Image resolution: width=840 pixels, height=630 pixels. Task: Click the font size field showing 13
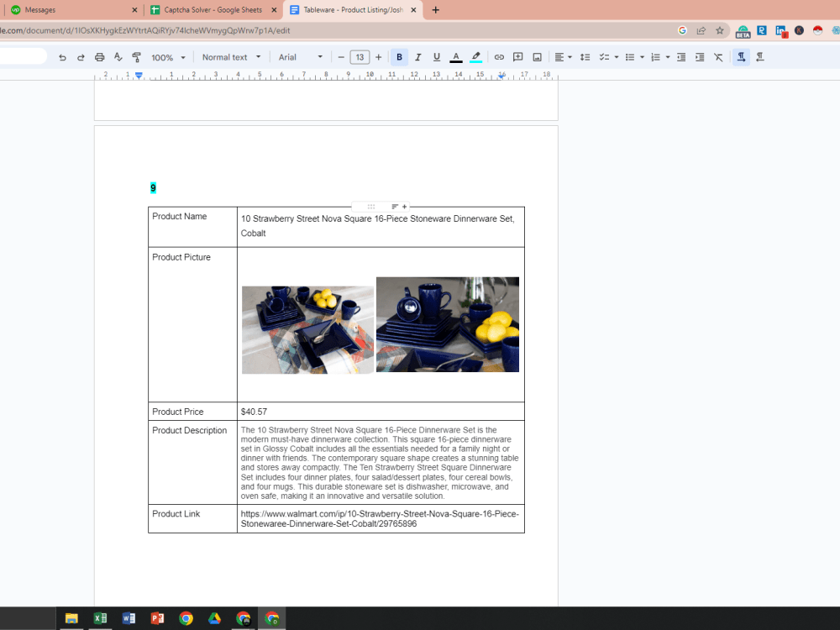(360, 57)
